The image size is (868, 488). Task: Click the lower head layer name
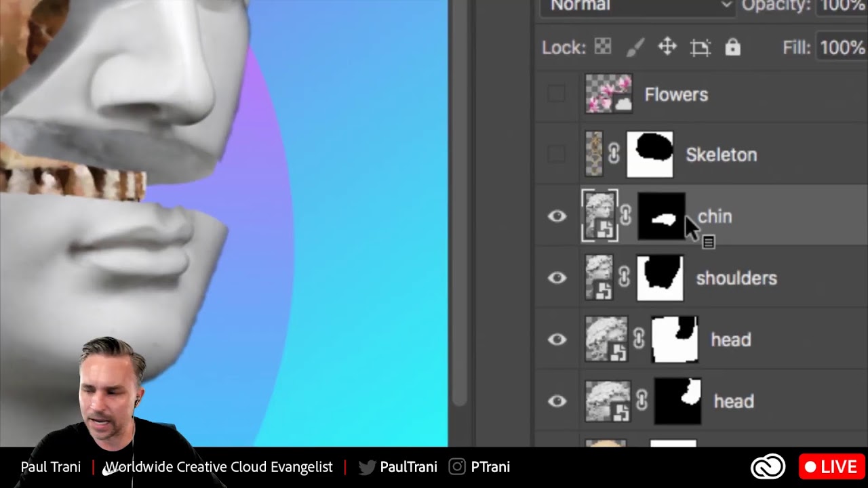[734, 401]
